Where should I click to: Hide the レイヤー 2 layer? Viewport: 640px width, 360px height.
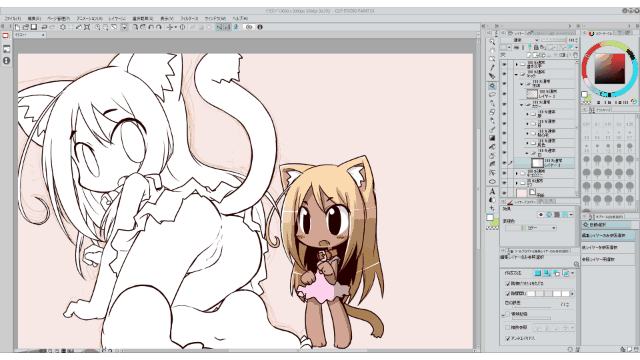[504, 94]
